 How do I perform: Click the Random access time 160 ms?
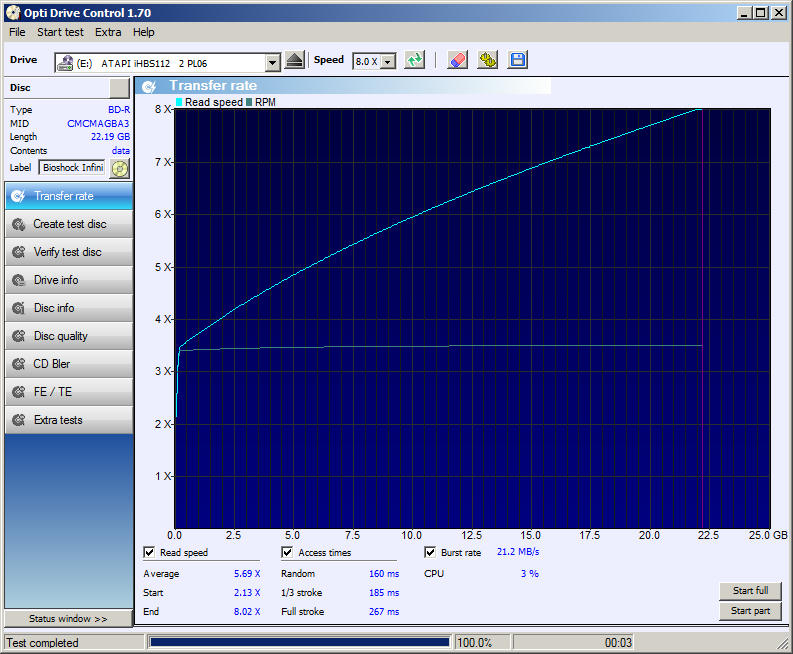pyautogui.click(x=384, y=574)
